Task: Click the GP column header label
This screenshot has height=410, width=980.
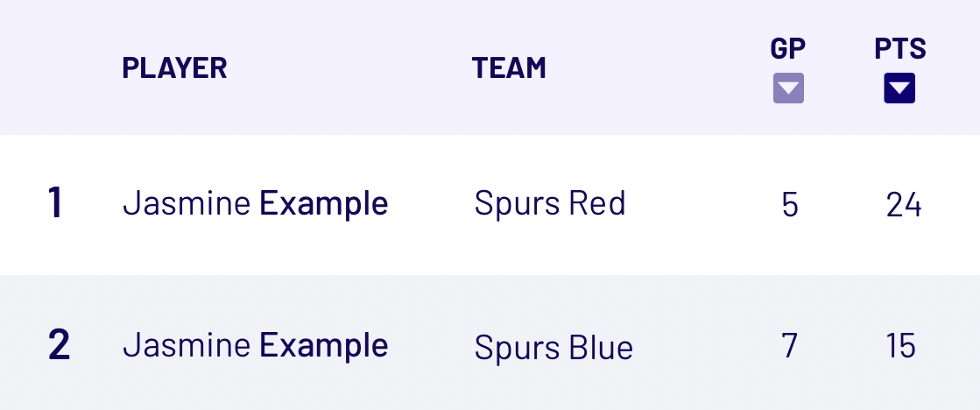Action: (x=788, y=49)
